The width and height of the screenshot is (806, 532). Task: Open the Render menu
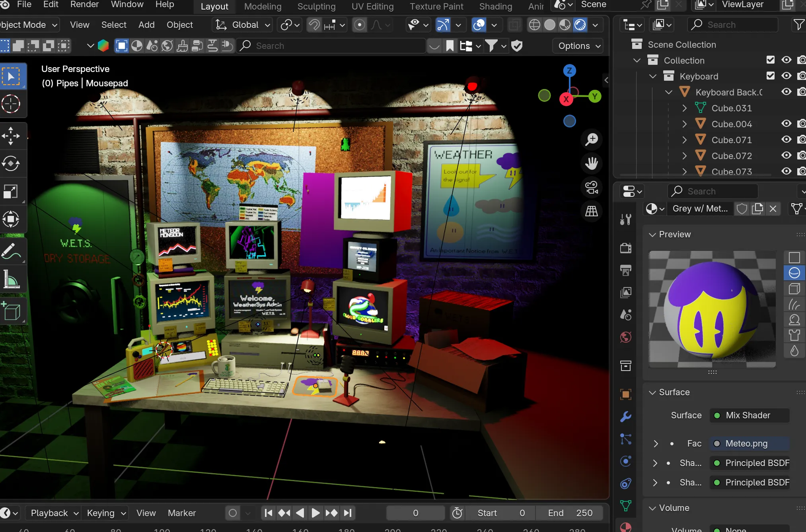pos(84,5)
